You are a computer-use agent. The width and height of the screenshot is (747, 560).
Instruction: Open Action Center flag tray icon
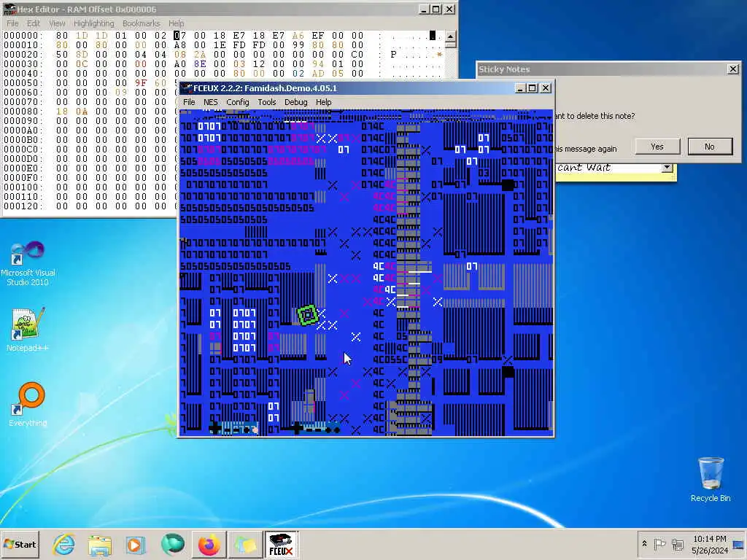click(659, 544)
